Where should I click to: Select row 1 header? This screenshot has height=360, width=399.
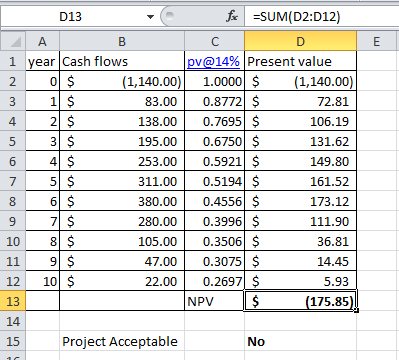coord(13,61)
